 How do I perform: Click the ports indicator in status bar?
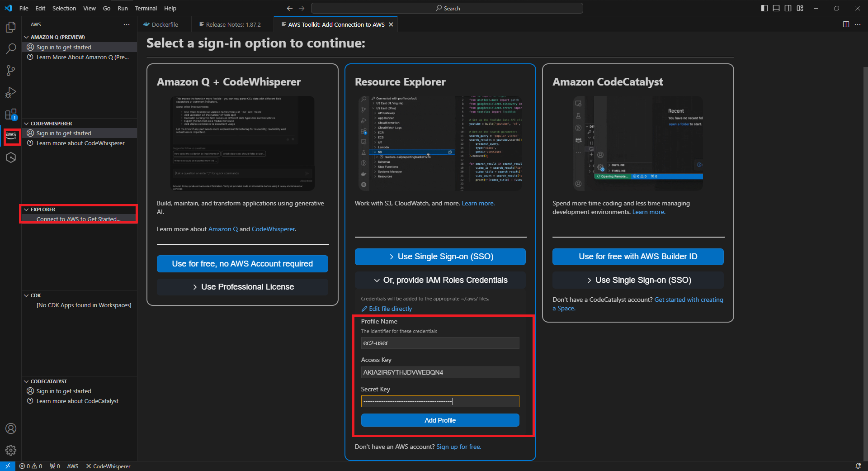[55, 466]
